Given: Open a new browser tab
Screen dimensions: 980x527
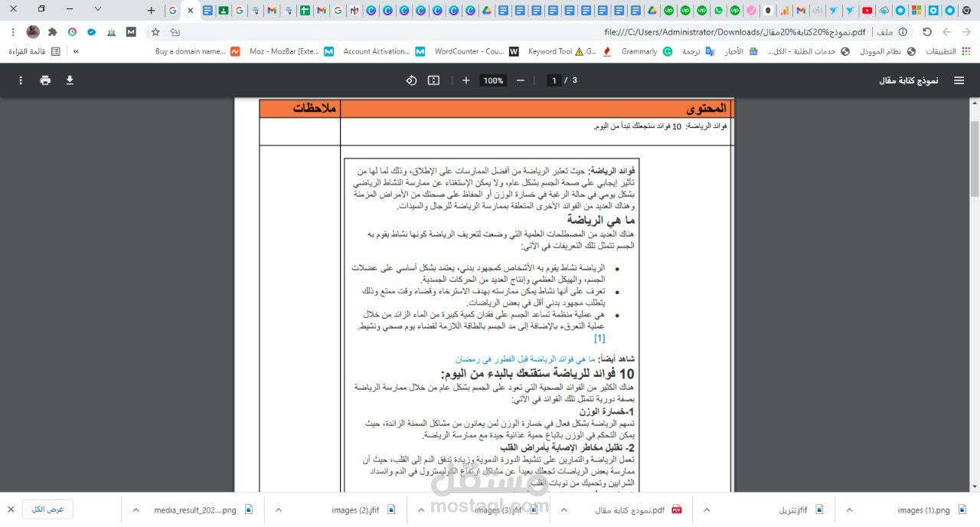Looking at the screenshot, I should 151,10.
